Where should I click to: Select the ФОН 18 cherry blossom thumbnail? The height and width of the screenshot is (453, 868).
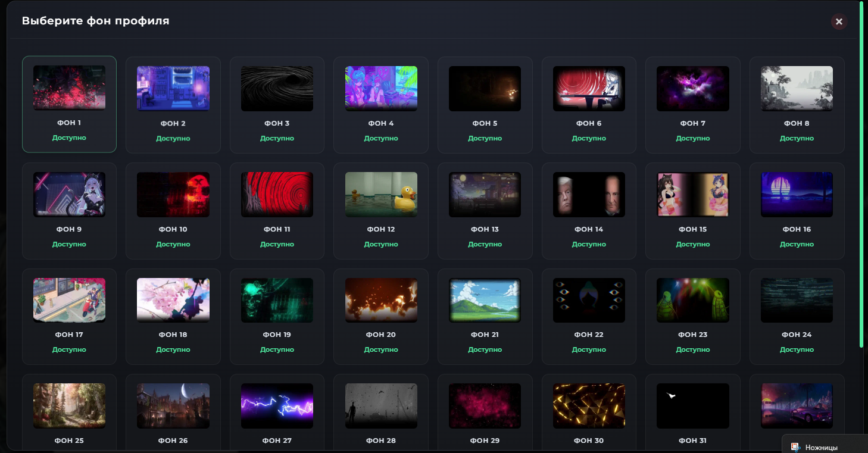(x=173, y=300)
